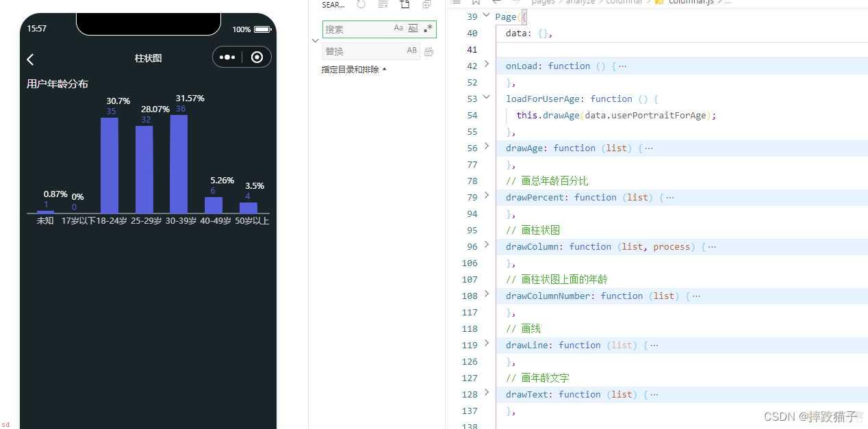The image size is (868, 429).
Task: Click line number 137 in the gutter
Action: (x=470, y=411)
